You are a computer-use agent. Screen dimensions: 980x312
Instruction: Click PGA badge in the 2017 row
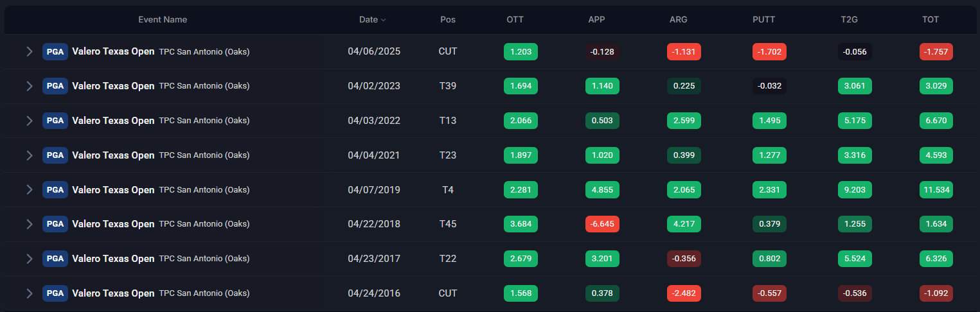pyautogui.click(x=55, y=259)
